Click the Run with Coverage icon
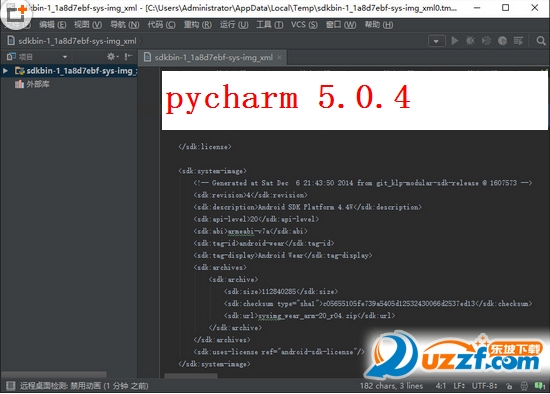Image resolution: width=550 pixels, height=394 pixels. (487, 41)
